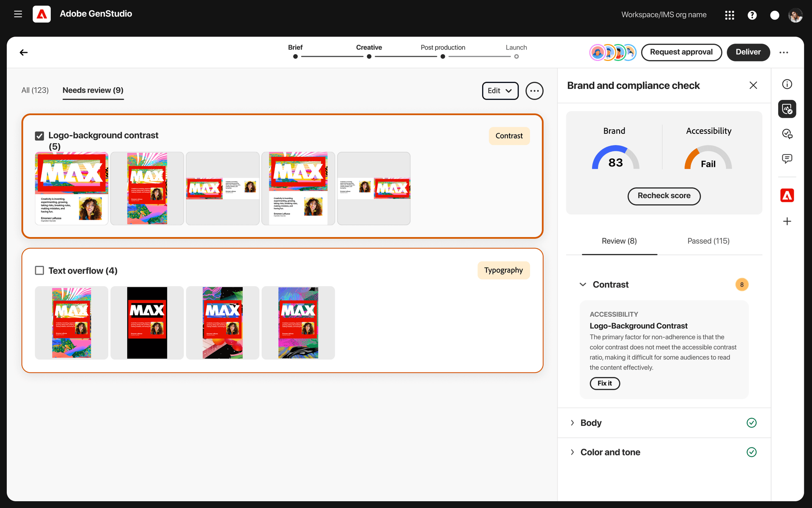The image size is (812, 508).
Task: Click the Request approval button
Action: [681, 52]
